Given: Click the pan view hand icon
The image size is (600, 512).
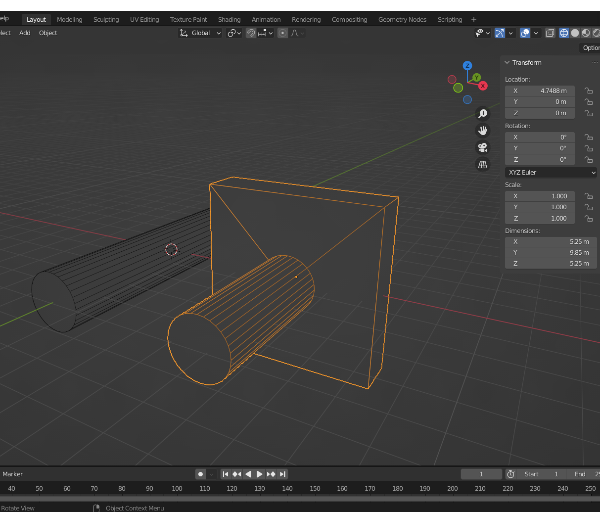Looking at the screenshot, I should pos(483,130).
